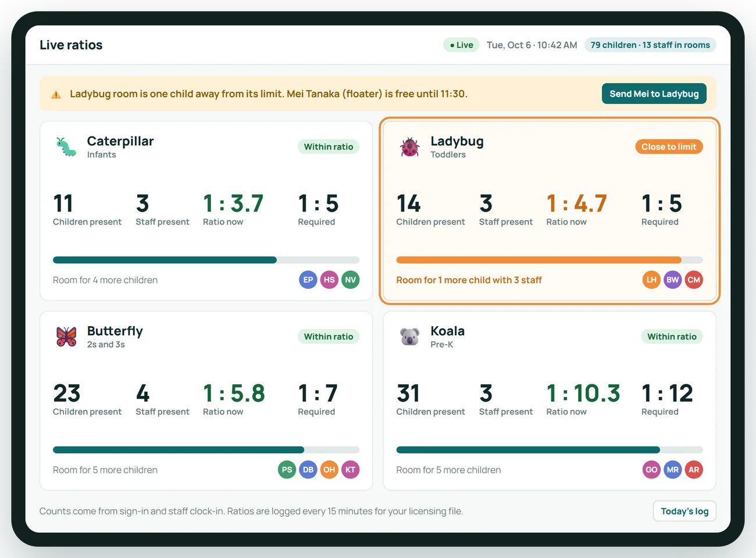Click the Caterpillar capacity progress bar
This screenshot has width=756, height=558.
pos(206,260)
